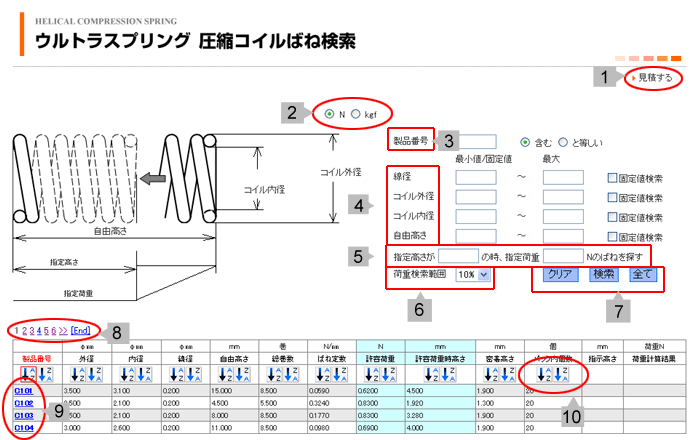Sort 許容荷重 (N) column ascending A-Z
Viewport: 700px width, 440px height.
[x=371, y=374]
